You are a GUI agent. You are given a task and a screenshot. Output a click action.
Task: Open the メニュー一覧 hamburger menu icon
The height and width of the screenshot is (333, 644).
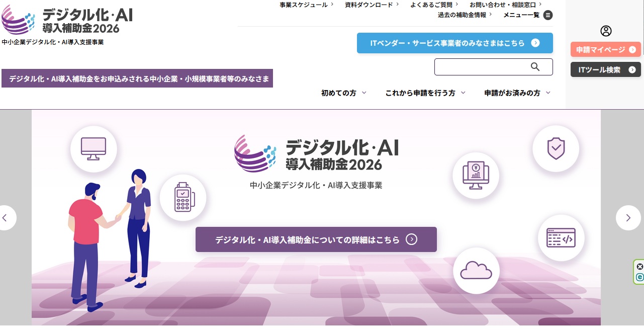(548, 15)
